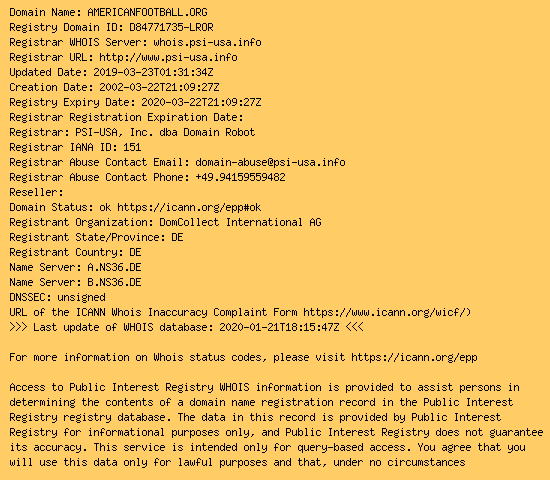
Task: Click the Registrant Country DE value
Action: coord(135,252)
